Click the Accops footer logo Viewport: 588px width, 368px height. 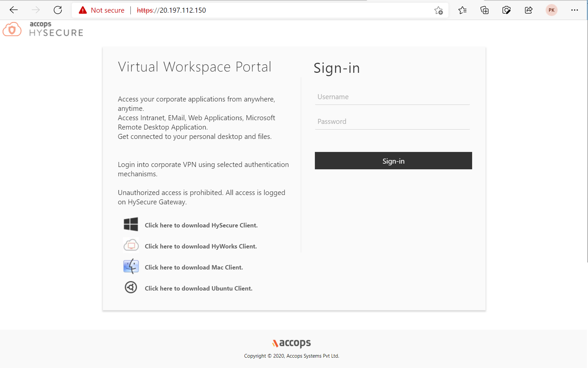(291, 343)
